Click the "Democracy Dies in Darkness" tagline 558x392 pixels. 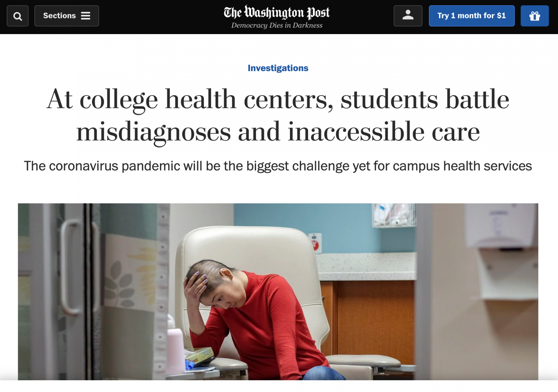[x=277, y=25]
